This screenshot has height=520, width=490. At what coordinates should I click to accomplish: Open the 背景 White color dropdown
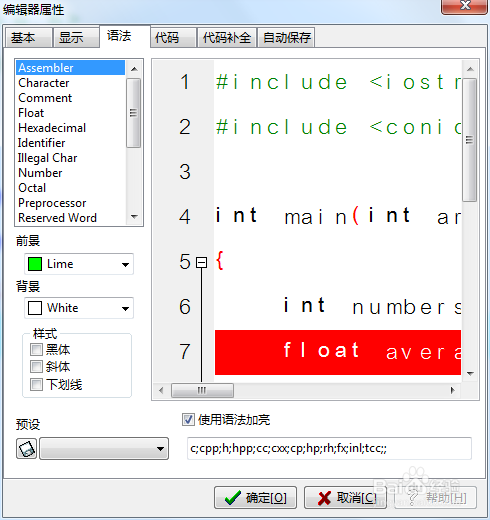pos(125,308)
